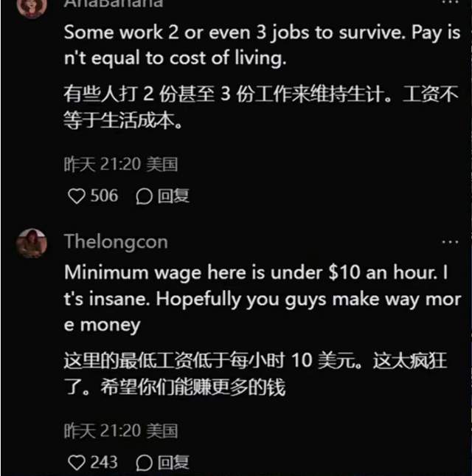The width and height of the screenshot is (472, 476).
Task: Select the 'Some work 2 or even 3 jobs' text
Action: (x=263, y=45)
